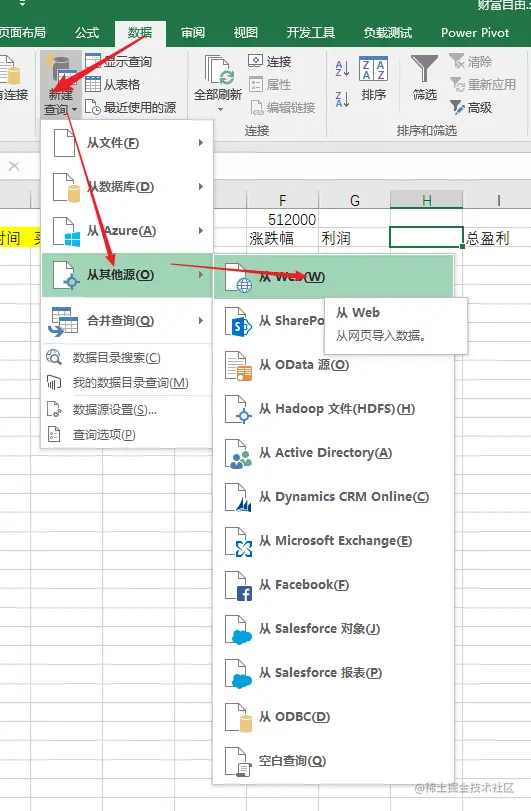The height and width of the screenshot is (811, 531).
Task: Open the Power Pivot tab
Action: tap(475, 33)
